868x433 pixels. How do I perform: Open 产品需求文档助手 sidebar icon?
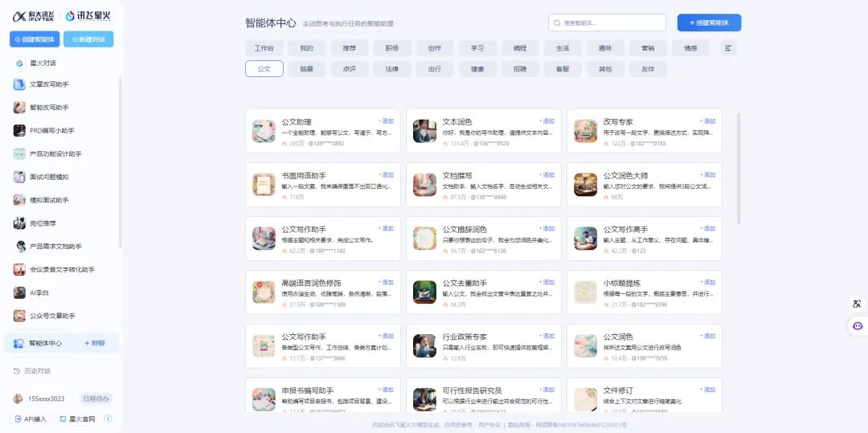click(21, 246)
